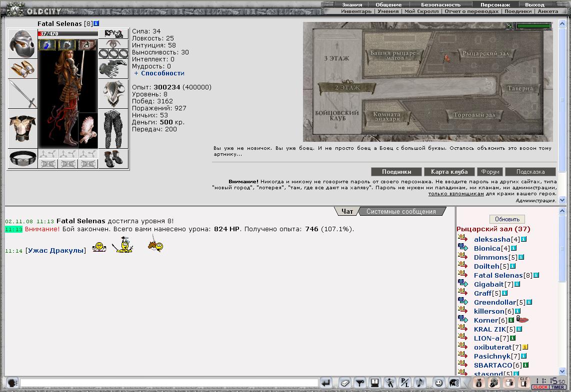Click the leg armor pants slot
This screenshot has width=571, height=392.
point(113,128)
